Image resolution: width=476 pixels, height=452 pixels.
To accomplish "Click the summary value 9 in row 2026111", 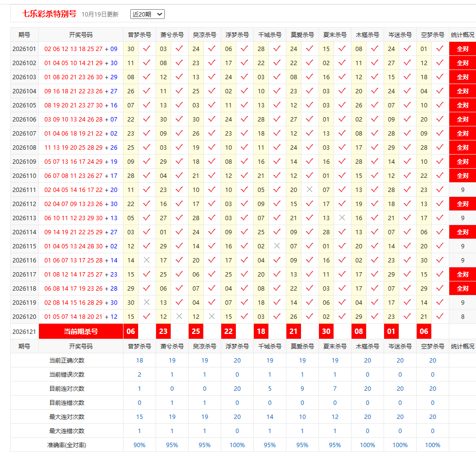I will (x=463, y=190).
